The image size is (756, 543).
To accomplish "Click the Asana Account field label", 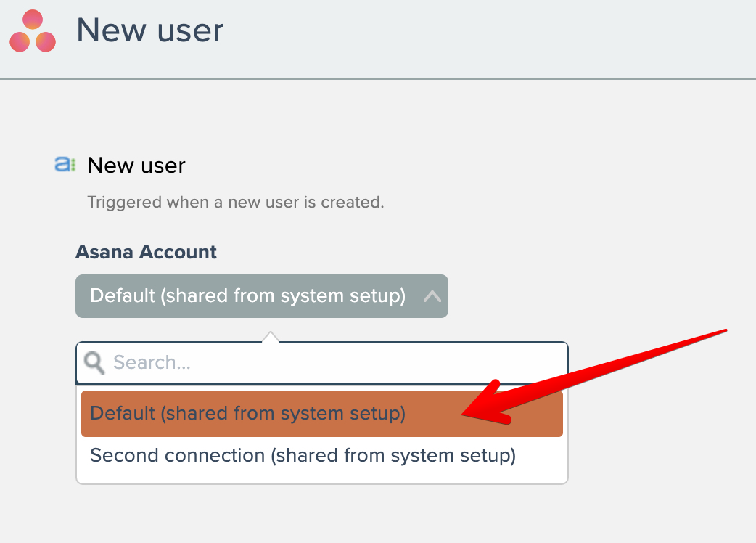I will (x=146, y=252).
